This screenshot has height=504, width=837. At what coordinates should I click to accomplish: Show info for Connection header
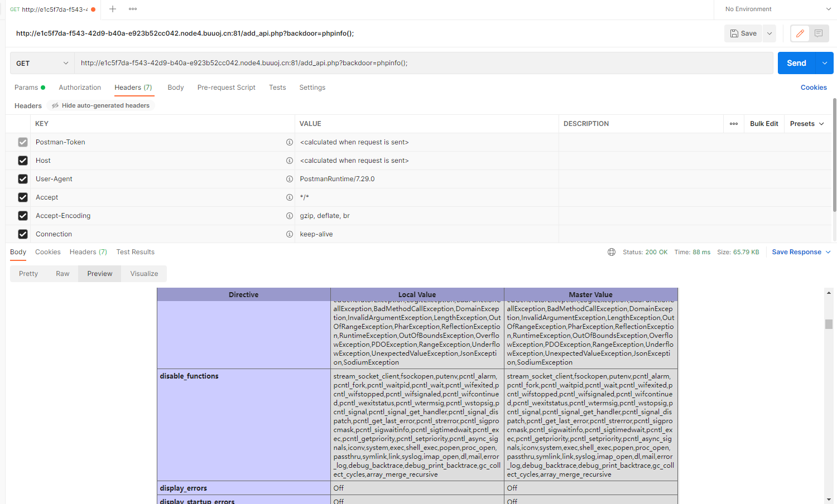coord(290,234)
